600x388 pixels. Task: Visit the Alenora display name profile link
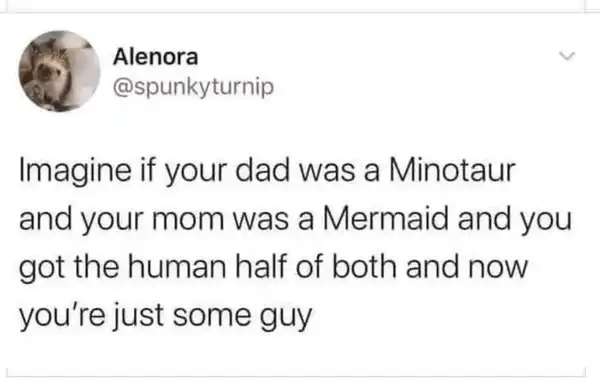pos(155,57)
